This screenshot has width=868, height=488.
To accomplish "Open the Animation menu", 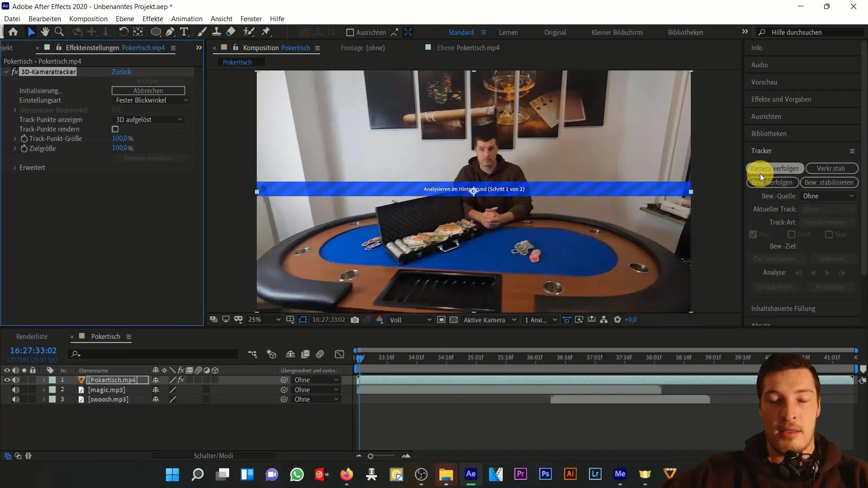I will coord(187,19).
